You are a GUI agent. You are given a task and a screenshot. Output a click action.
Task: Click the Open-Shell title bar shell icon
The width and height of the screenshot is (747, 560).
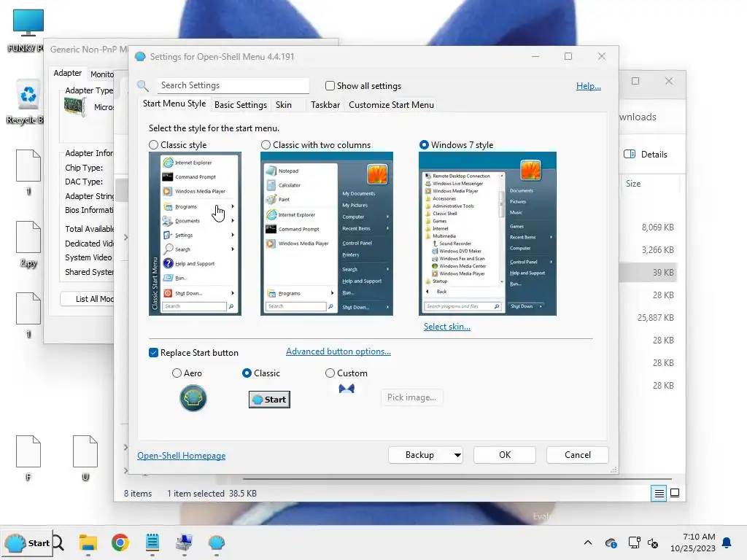140,57
